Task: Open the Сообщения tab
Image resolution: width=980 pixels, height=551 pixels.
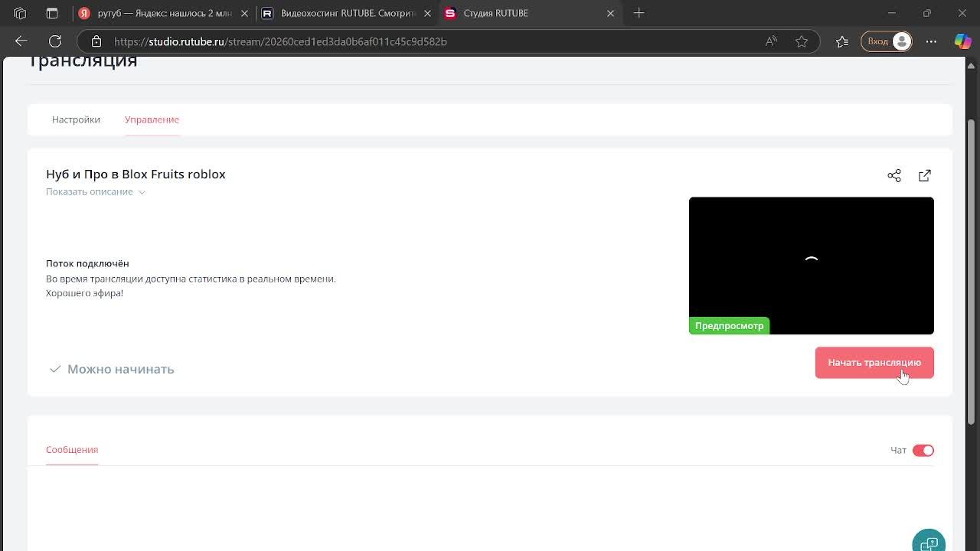Action: (72, 449)
